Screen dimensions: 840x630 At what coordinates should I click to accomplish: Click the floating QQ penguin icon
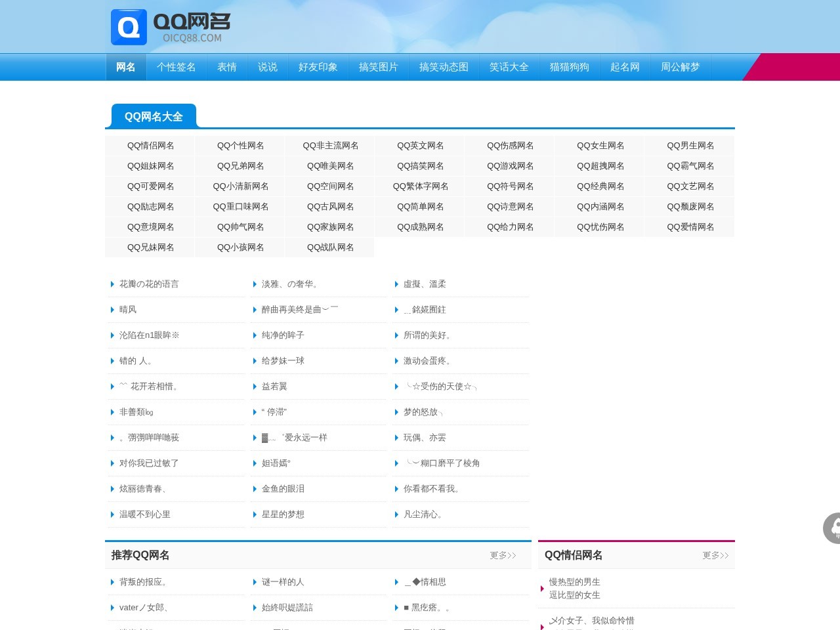[x=832, y=528]
